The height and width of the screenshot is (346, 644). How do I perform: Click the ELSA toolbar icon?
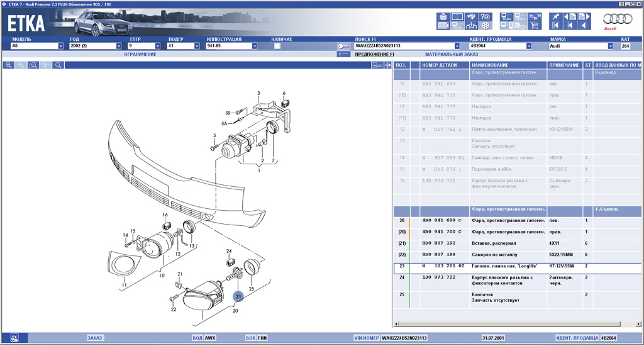(506, 17)
